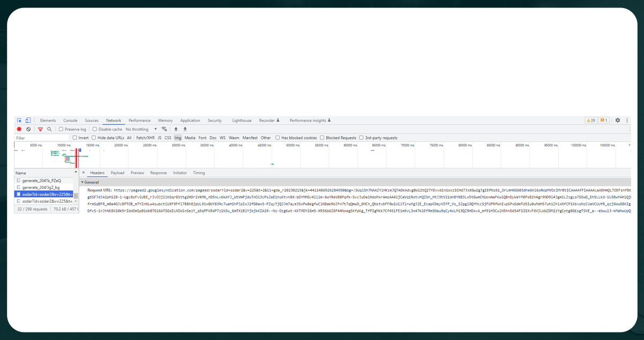The height and width of the screenshot is (340, 644).
Task: Stop recording network log
Action: (19, 129)
